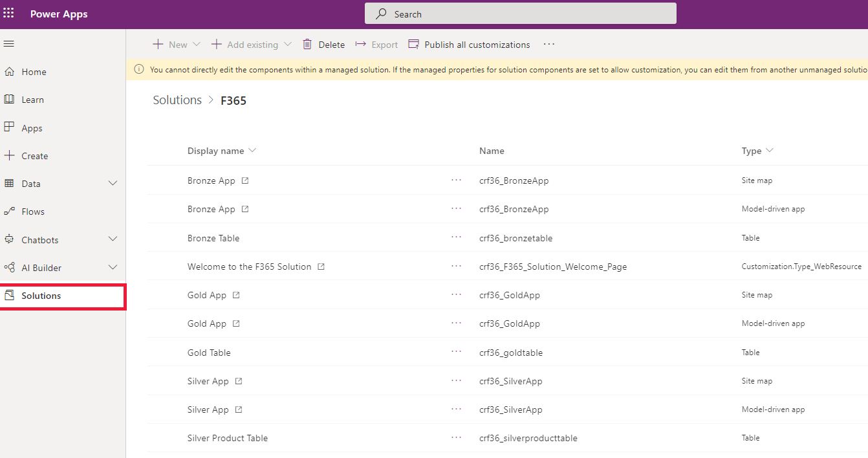
Task: Collapse the left navigation hamburger menu
Action: 9,44
